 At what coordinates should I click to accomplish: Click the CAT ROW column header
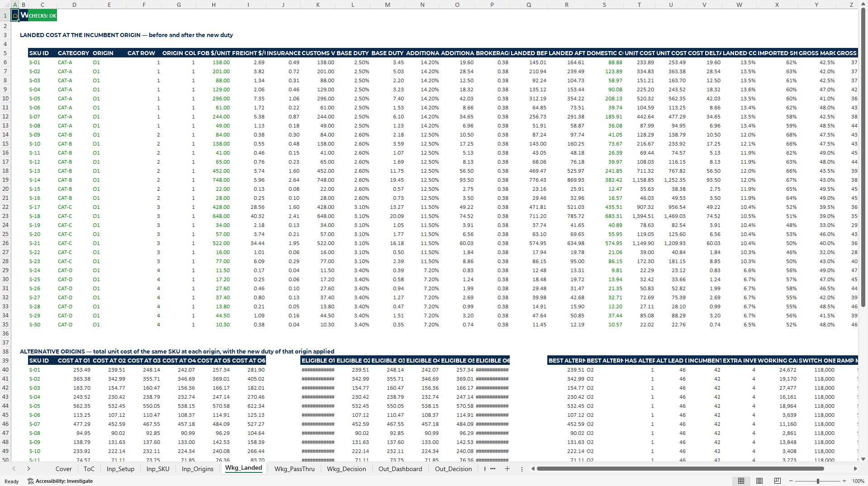point(144,53)
